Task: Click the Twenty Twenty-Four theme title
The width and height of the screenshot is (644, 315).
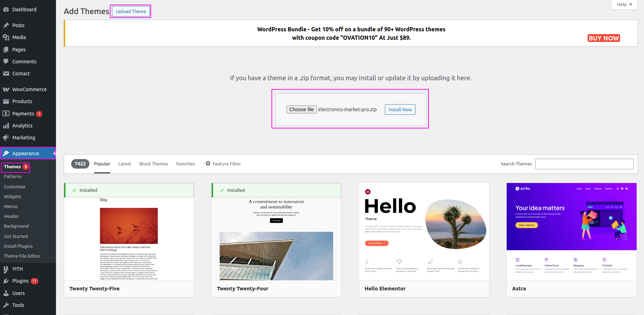Action: (243, 289)
